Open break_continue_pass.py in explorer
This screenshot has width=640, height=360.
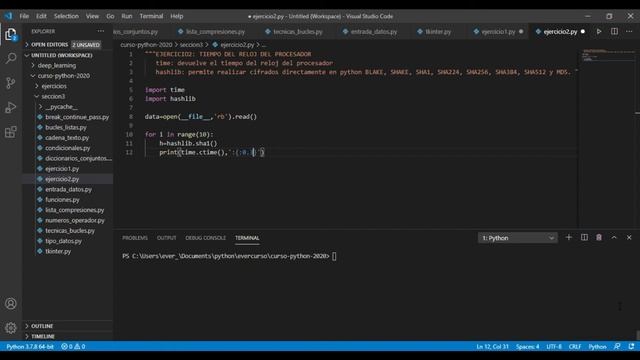tap(67, 117)
